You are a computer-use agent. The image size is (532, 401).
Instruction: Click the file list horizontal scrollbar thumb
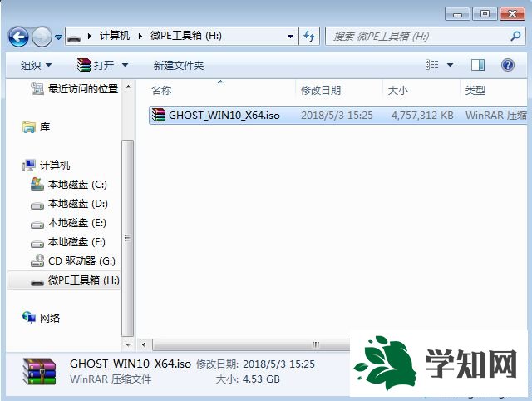tap(251, 344)
